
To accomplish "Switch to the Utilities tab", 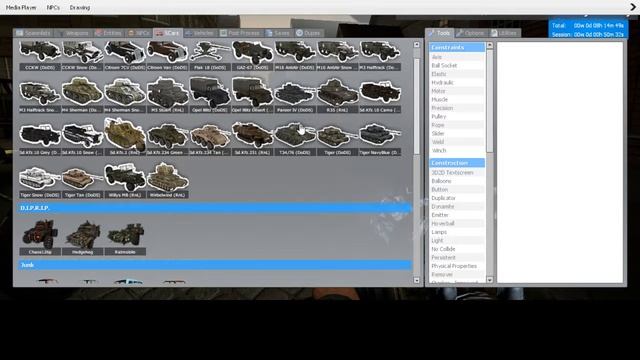I will tap(504, 33).
